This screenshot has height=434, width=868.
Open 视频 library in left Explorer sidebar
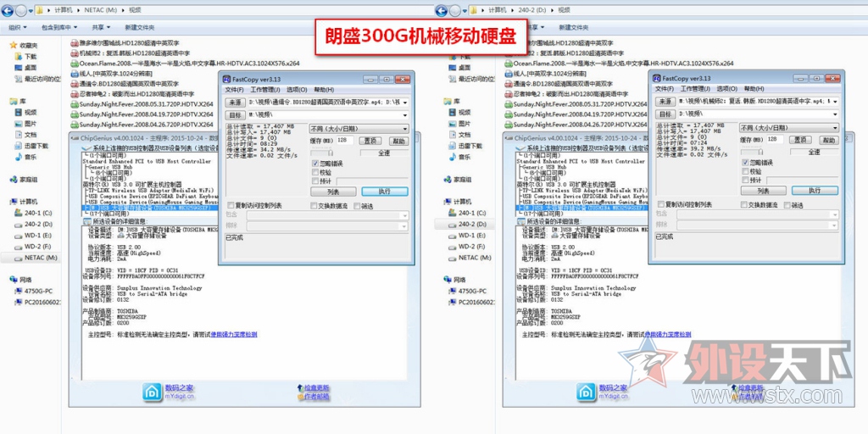[25, 113]
